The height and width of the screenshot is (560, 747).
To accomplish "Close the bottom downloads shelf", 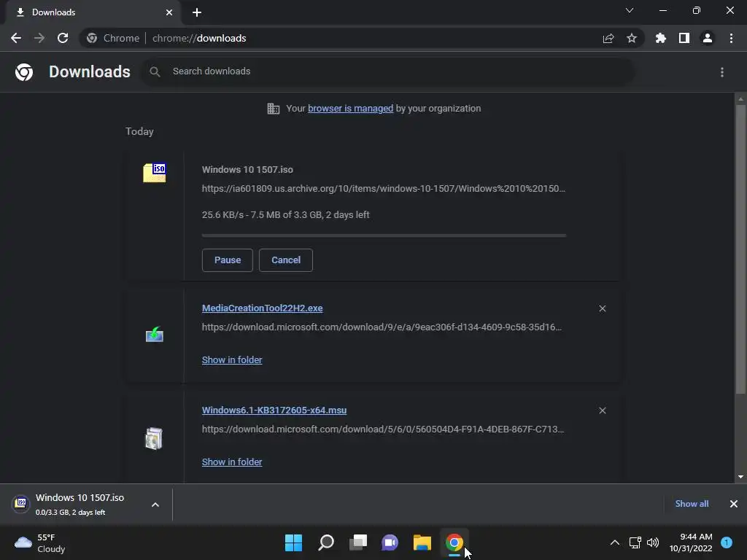I will pyautogui.click(x=734, y=504).
